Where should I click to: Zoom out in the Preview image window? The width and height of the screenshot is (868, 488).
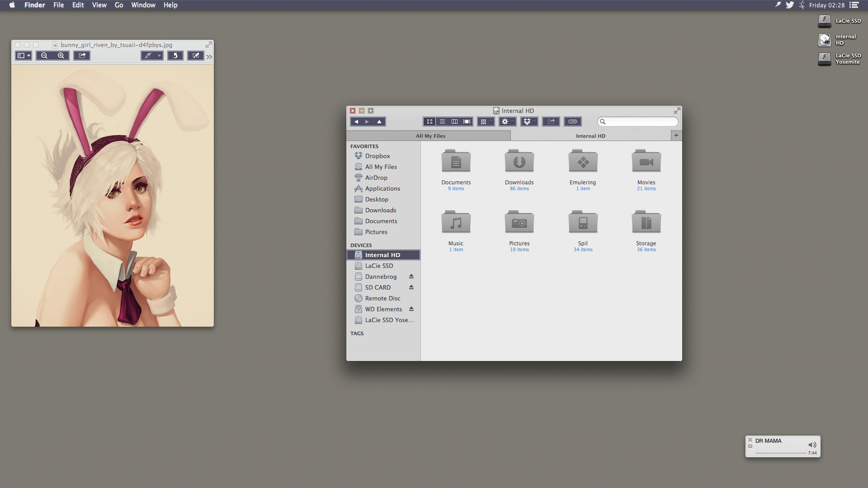click(44, 56)
